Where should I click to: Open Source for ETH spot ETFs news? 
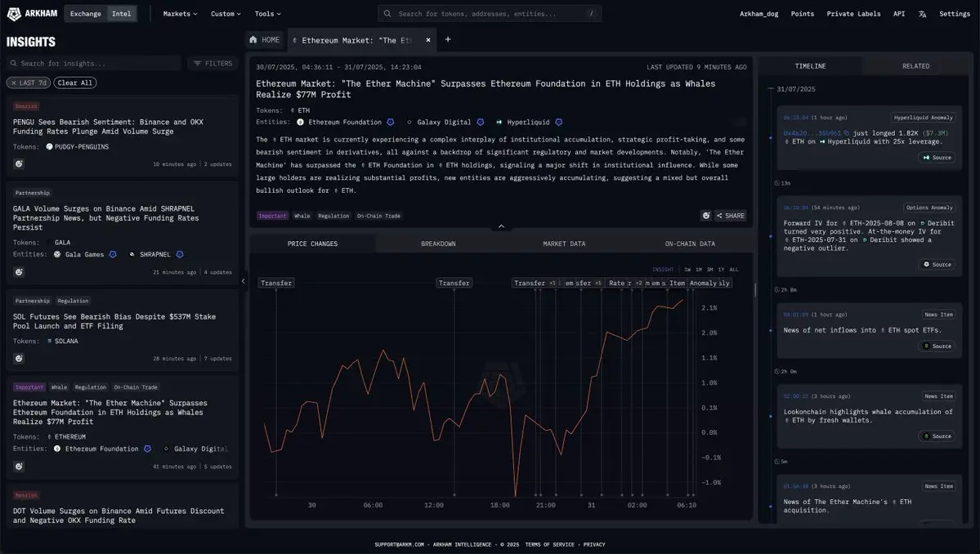pos(937,346)
